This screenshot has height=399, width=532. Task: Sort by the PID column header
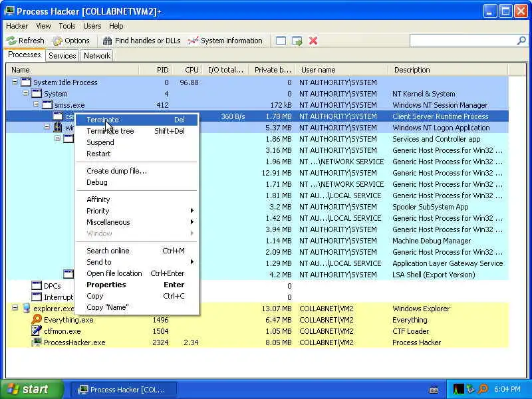(x=156, y=70)
